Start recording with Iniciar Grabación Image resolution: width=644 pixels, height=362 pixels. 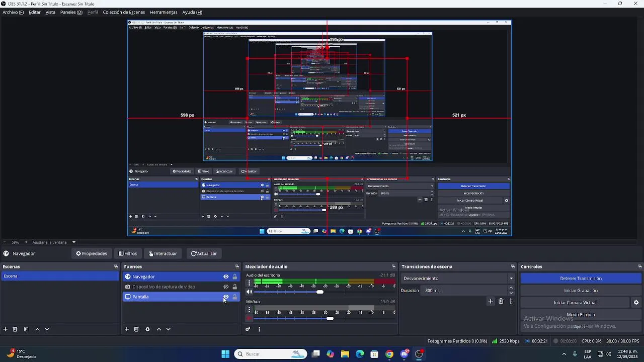[x=581, y=291]
